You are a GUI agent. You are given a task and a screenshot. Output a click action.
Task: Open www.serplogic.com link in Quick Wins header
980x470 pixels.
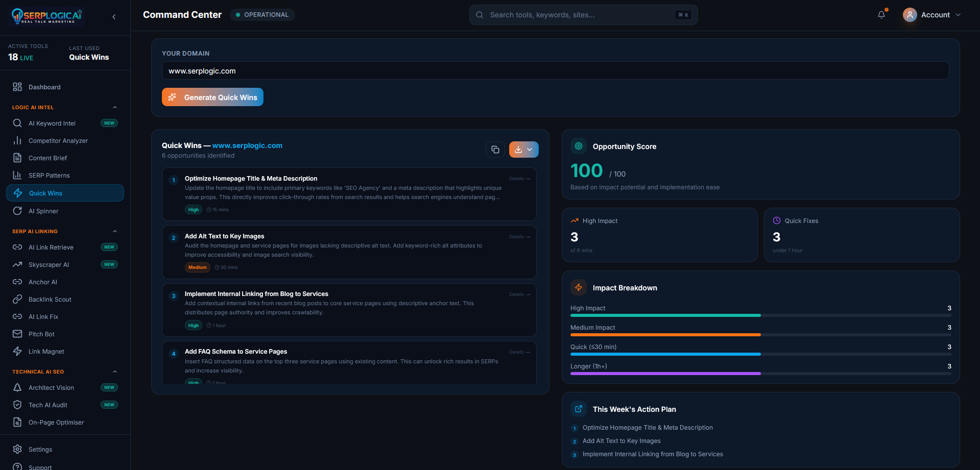click(x=247, y=145)
